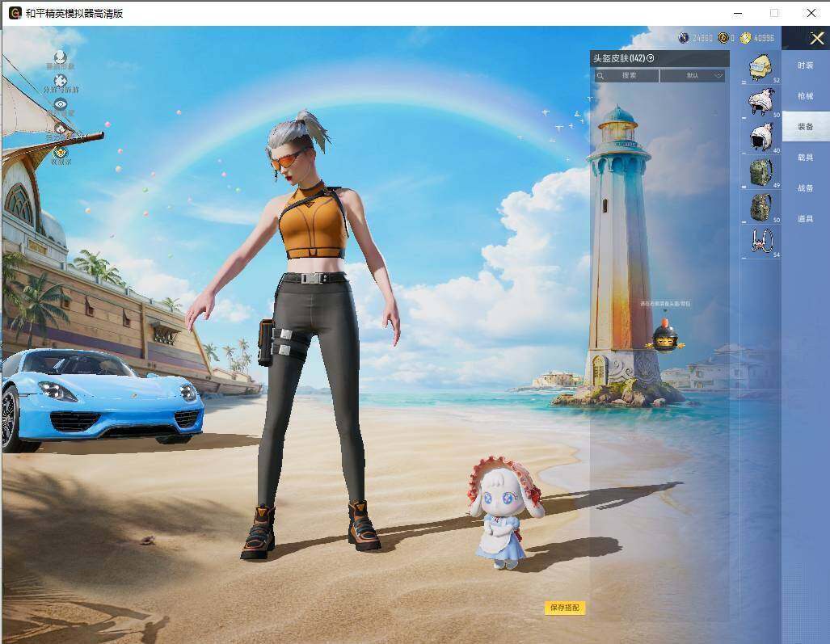Select the camo backpack skin numbered 49
This screenshot has width=830, height=644.
pyautogui.click(x=760, y=172)
